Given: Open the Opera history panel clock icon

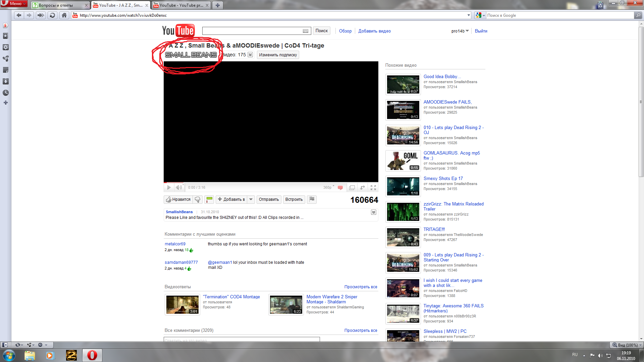Looking at the screenshot, I should 6,93.
